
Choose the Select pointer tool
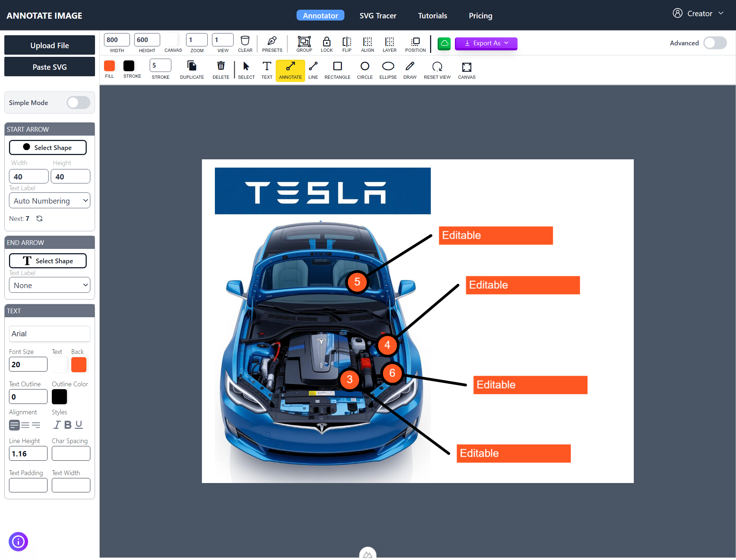click(246, 66)
